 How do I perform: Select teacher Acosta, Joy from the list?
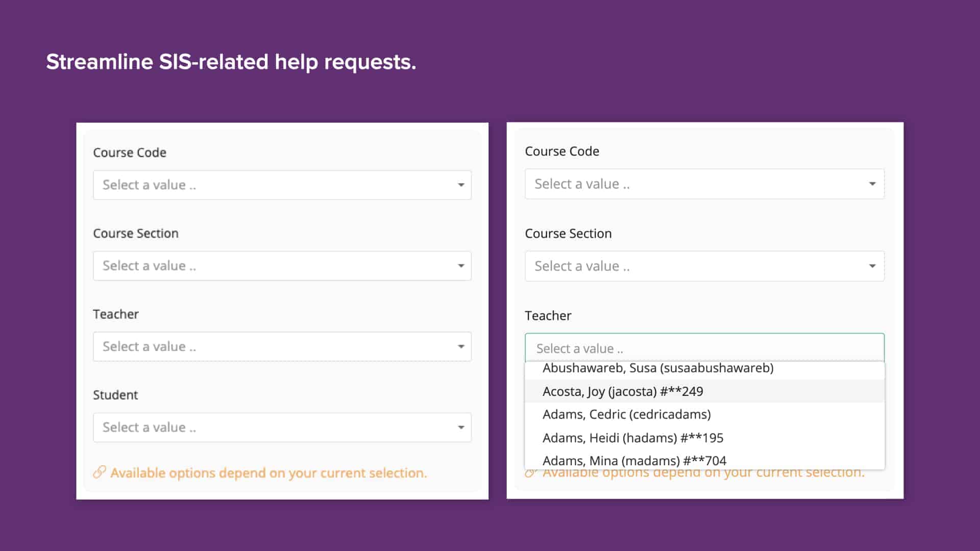[x=623, y=391]
